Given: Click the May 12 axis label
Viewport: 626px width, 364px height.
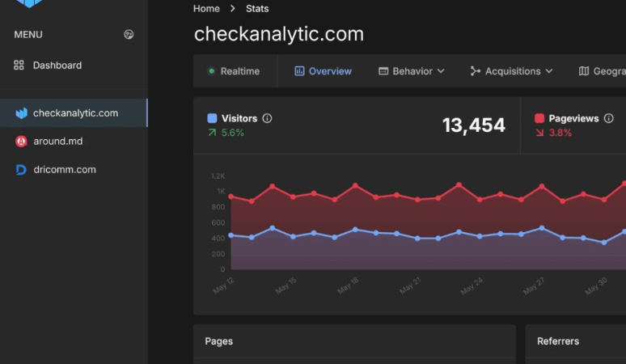Looking at the screenshot, I should point(223,286).
